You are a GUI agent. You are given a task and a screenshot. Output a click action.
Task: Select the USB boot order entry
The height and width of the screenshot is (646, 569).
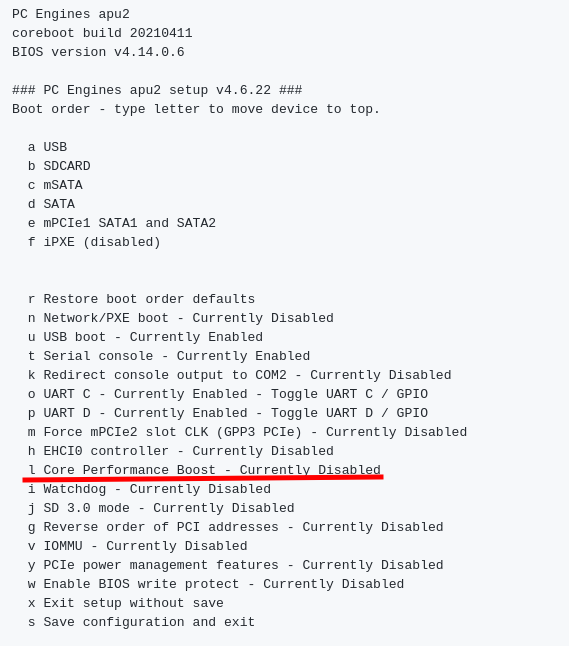point(47,147)
